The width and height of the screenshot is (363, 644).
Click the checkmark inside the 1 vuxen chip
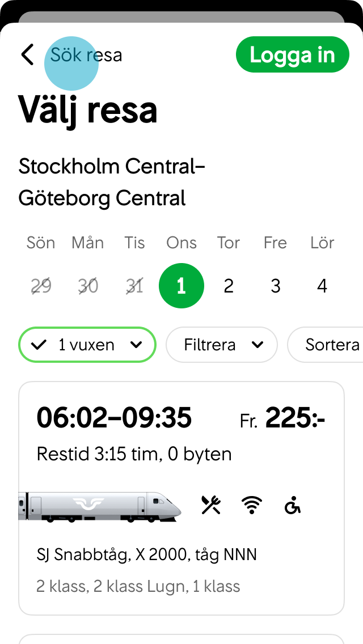pyautogui.click(x=40, y=345)
